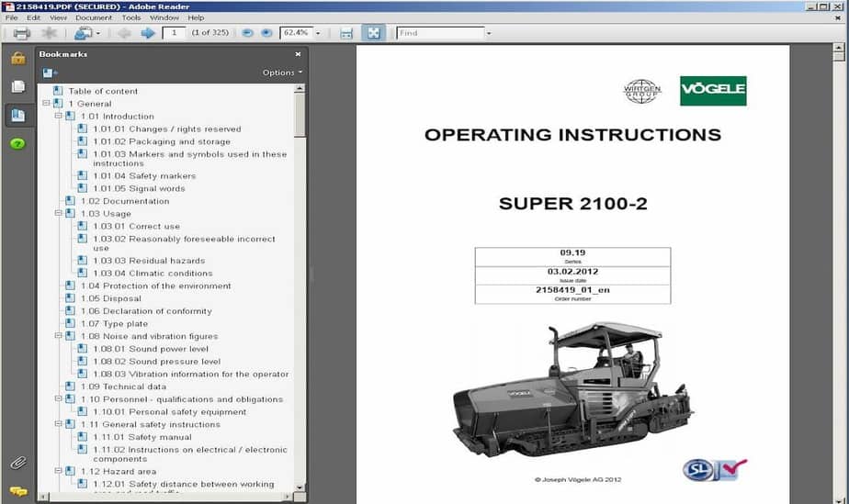The height and width of the screenshot is (504, 849).
Task: Open the attachments paperclip panel
Action: click(17, 462)
